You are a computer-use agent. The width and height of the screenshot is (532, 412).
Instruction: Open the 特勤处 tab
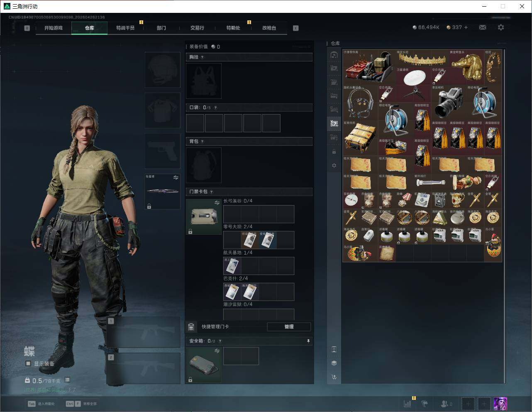point(233,28)
